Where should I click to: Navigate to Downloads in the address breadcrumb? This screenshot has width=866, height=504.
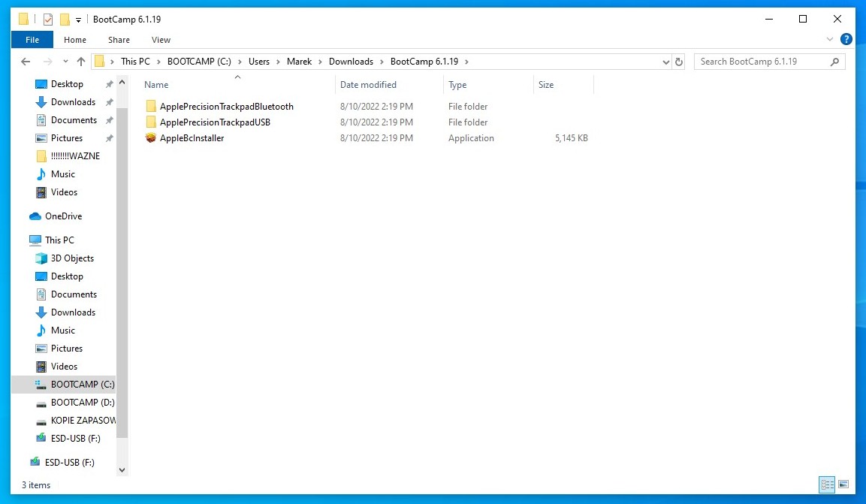click(x=352, y=62)
